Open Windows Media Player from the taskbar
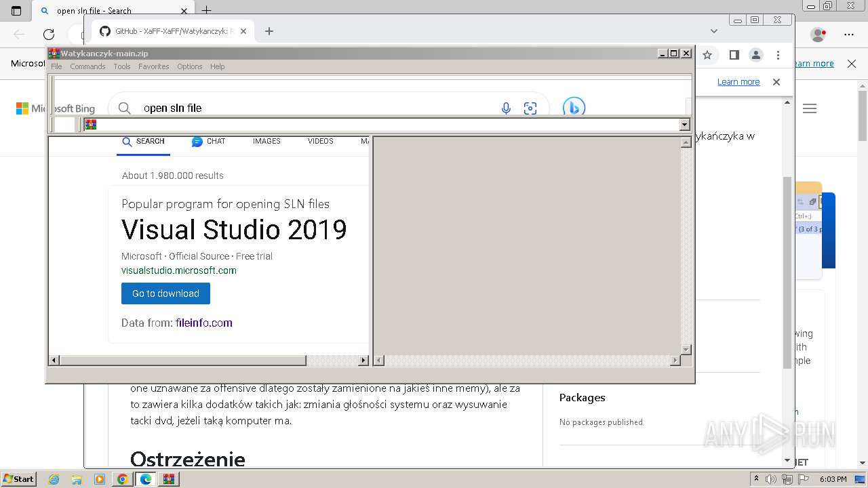This screenshot has height=488, width=868. click(x=100, y=479)
